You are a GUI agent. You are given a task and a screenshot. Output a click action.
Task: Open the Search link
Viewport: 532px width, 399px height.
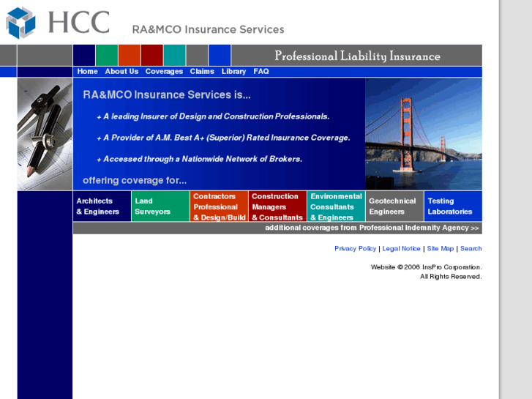click(471, 249)
